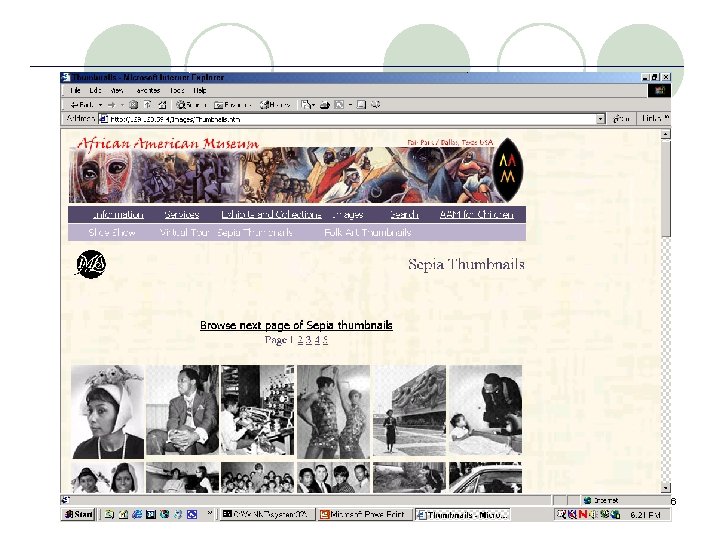Click the taskbar clock showing 6:21 PM
The height and width of the screenshot is (540, 720).
(645, 515)
